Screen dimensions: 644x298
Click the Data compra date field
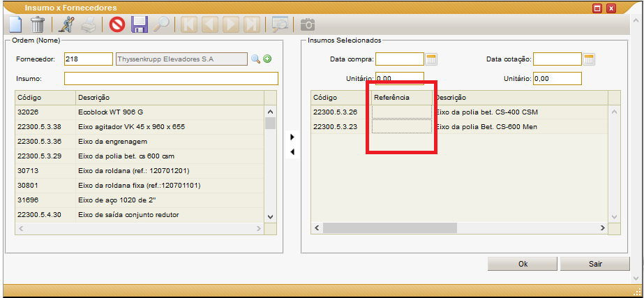[x=400, y=59]
